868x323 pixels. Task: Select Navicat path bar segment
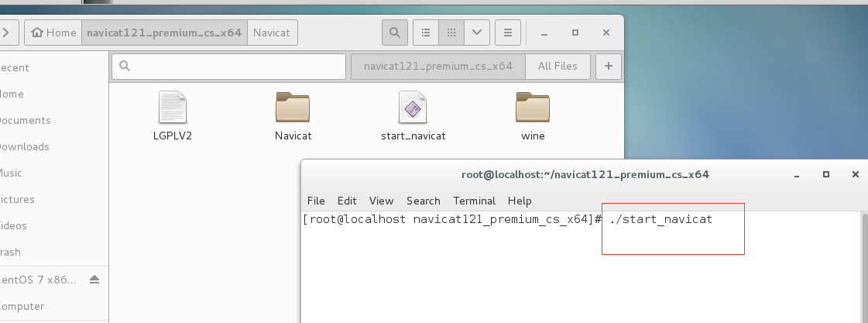(272, 33)
